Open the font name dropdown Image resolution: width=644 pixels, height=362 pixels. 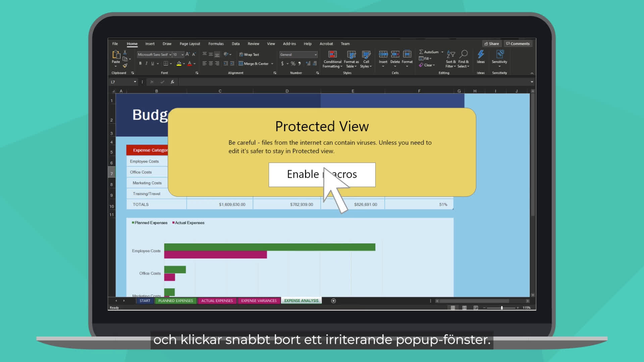170,55
